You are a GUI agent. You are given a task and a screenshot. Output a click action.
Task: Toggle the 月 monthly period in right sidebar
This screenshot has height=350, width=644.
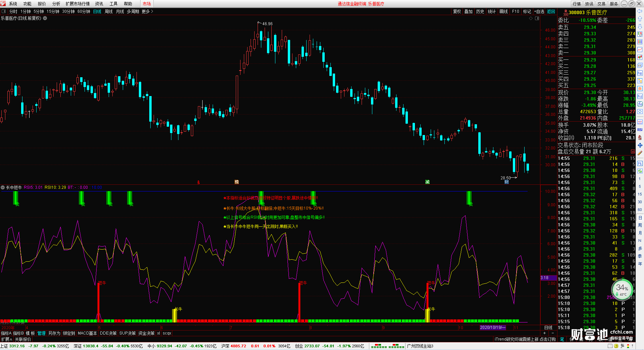(640, 233)
